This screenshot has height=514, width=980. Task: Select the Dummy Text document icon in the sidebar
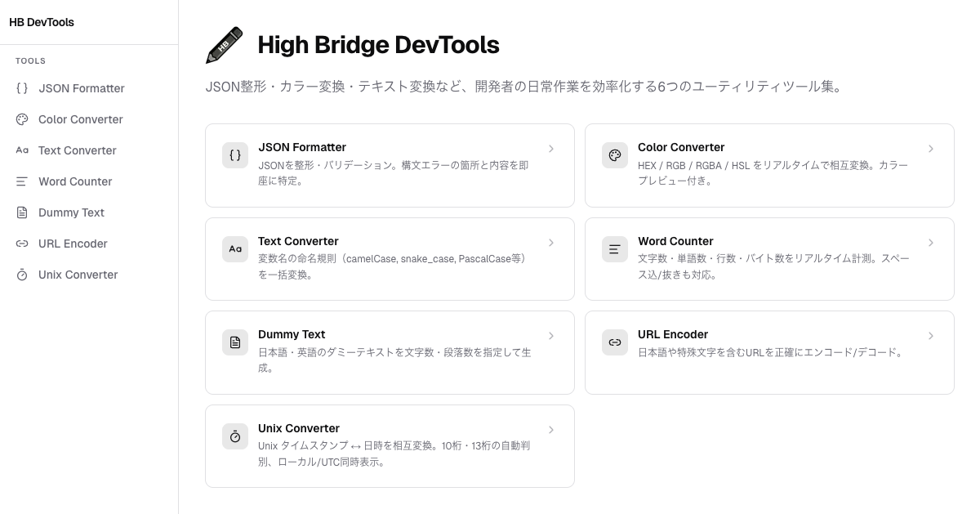tap(22, 212)
